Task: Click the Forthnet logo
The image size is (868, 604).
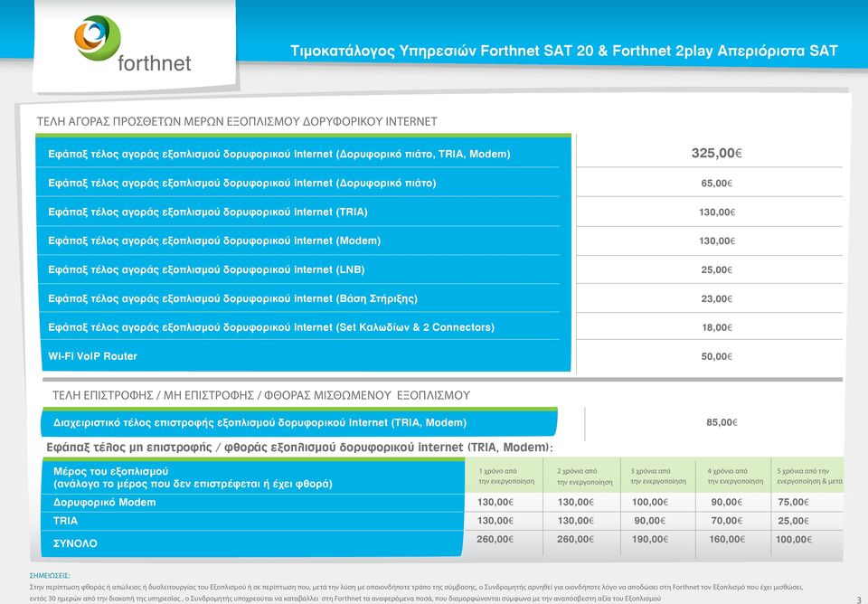Action: 133,44
